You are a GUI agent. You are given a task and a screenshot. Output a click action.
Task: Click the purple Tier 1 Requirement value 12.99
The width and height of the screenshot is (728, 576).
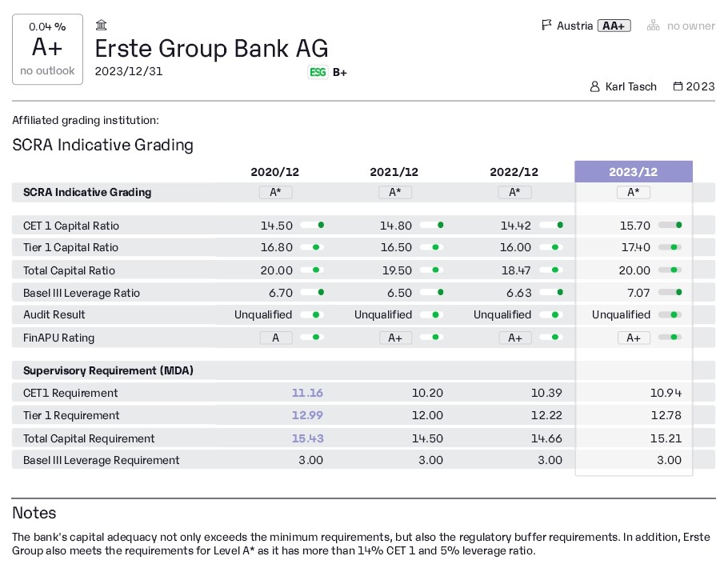307,415
